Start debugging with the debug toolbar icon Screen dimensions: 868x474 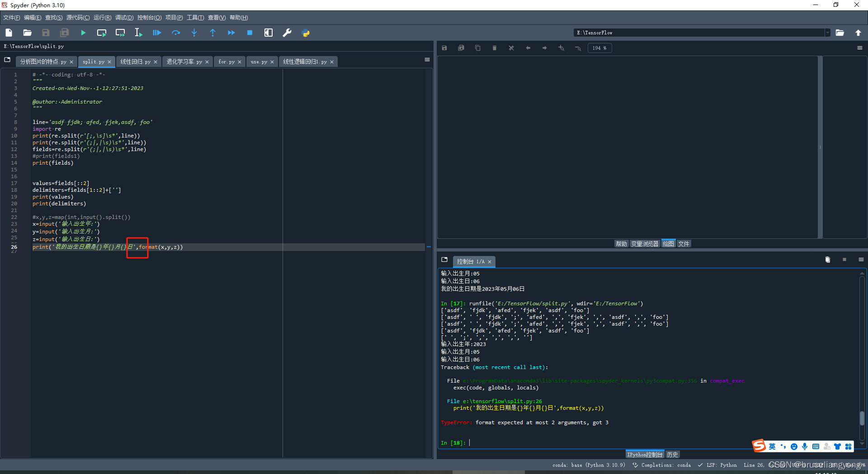pyautogui.click(x=157, y=33)
